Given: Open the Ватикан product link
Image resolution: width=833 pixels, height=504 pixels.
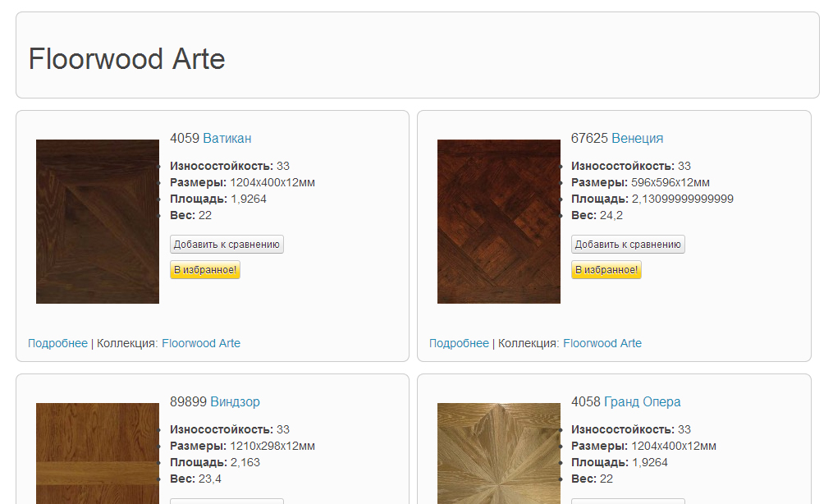Looking at the screenshot, I should (227, 138).
